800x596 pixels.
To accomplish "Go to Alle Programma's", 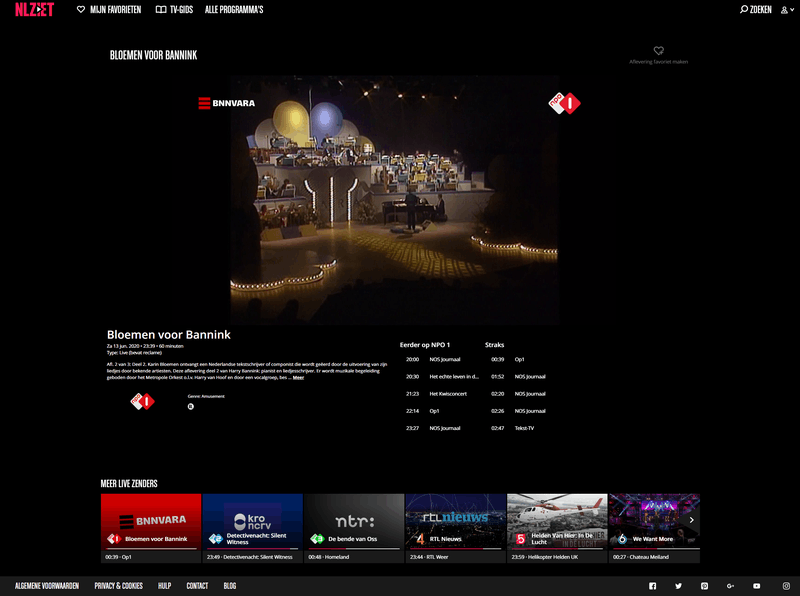I will (234, 10).
